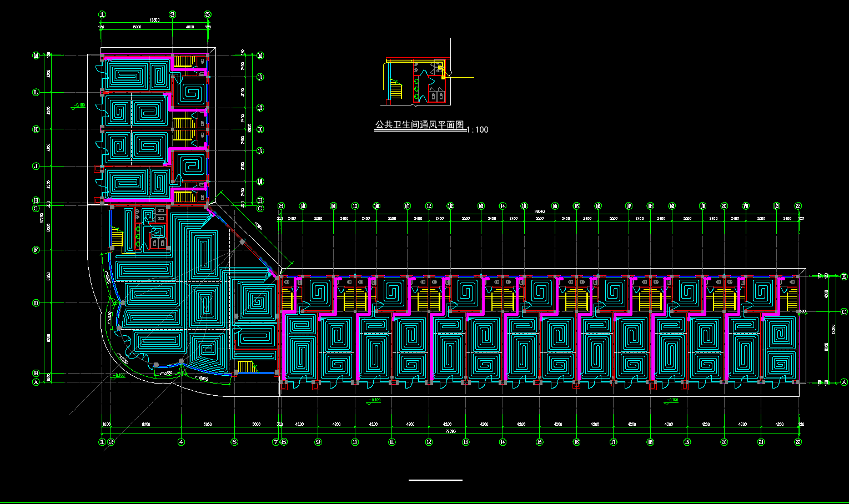Select grid axis bubble C on right

click(x=845, y=312)
